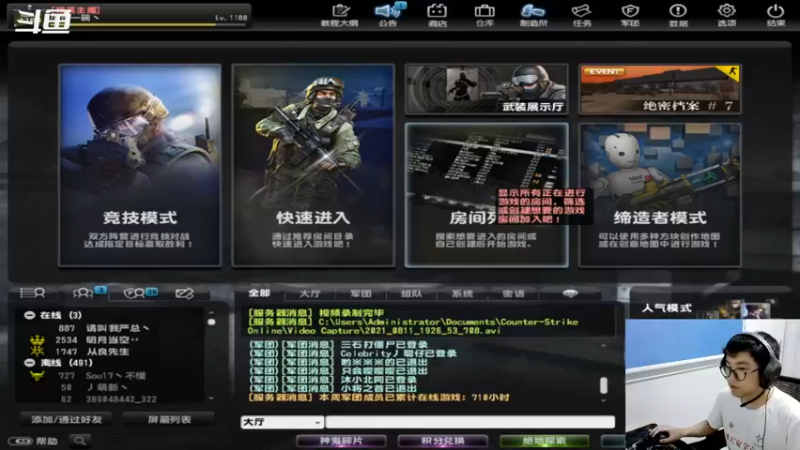Open the 大厅 chat channel dropdown
The height and width of the screenshot is (450, 800).
coord(282,422)
